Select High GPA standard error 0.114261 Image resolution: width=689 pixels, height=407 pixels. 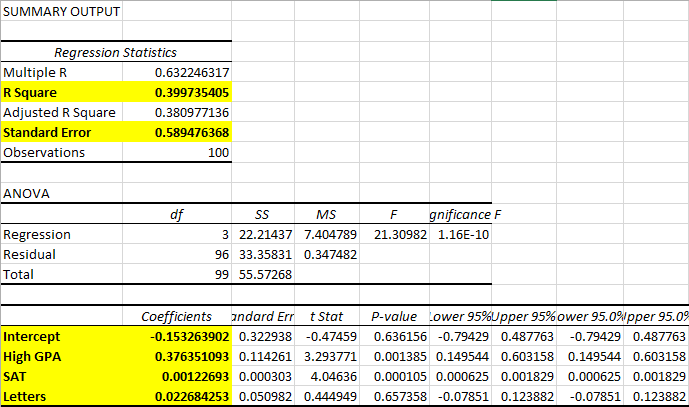pos(263,356)
